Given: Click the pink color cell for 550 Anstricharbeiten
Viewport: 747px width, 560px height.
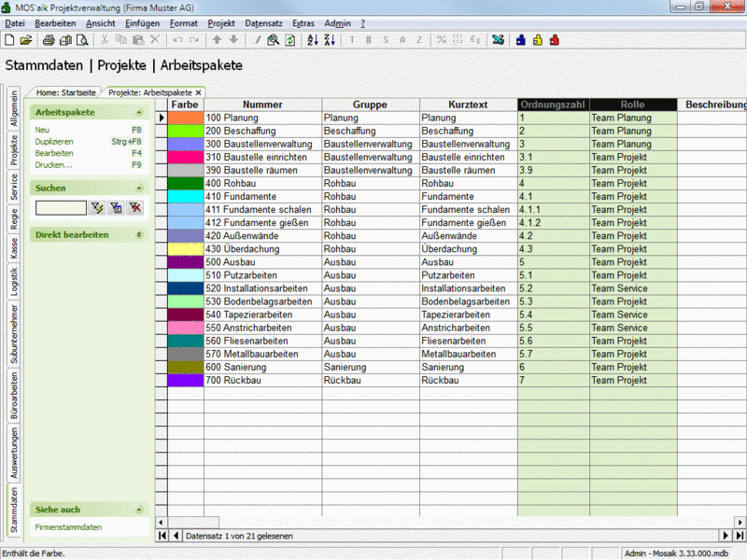Looking at the screenshot, I should (186, 328).
